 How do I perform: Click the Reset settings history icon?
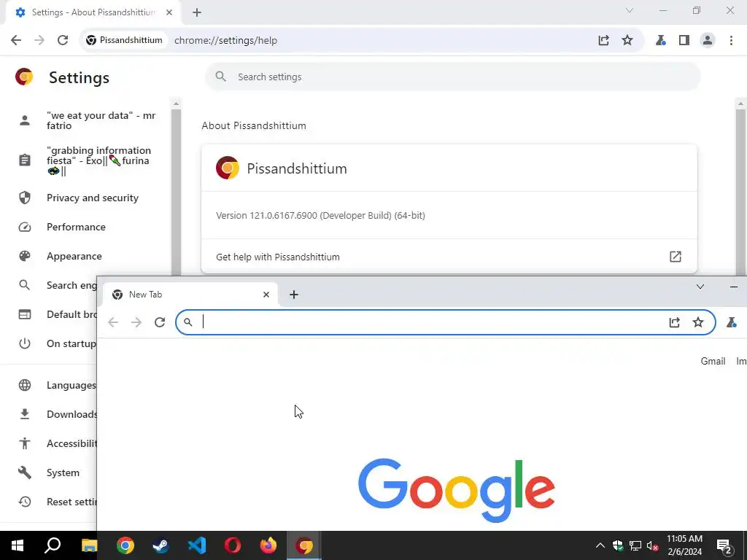click(x=24, y=502)
